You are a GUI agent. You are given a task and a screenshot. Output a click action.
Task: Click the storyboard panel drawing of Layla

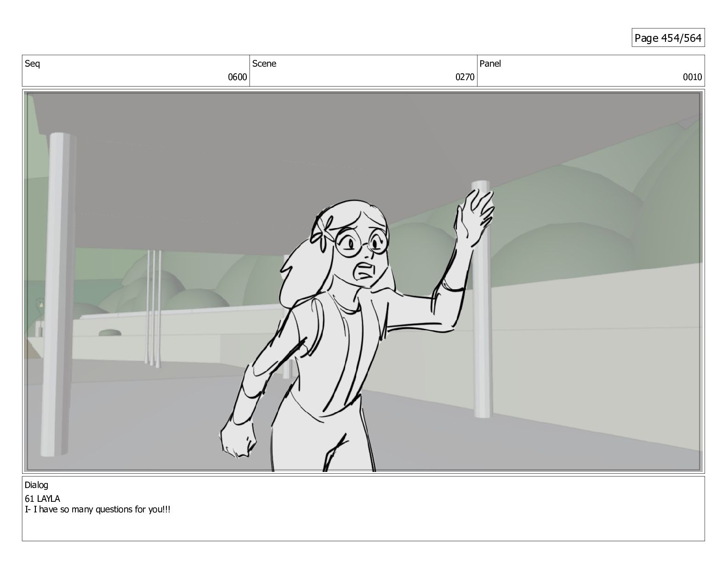pos(363,281)
